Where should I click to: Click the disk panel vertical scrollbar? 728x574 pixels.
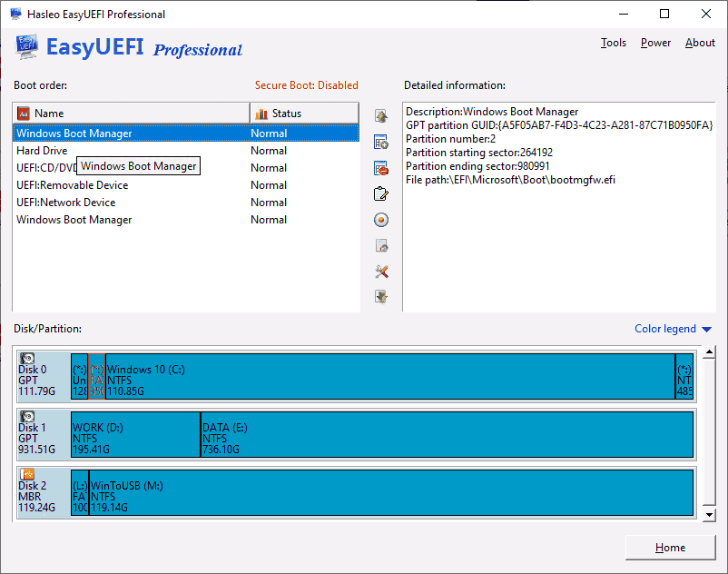[710, 427]
